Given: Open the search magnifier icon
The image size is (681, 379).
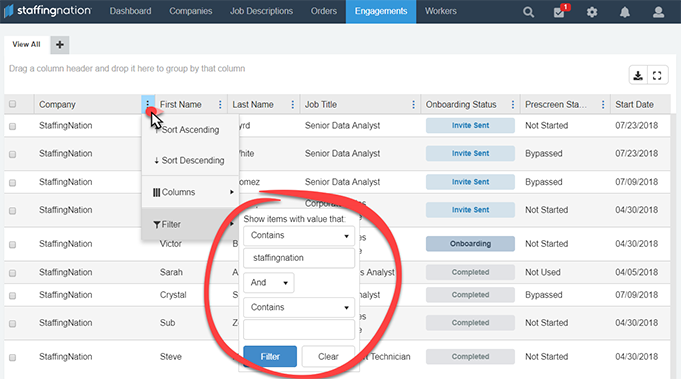Looking at the screenshot, I should [x=528, y=12].
